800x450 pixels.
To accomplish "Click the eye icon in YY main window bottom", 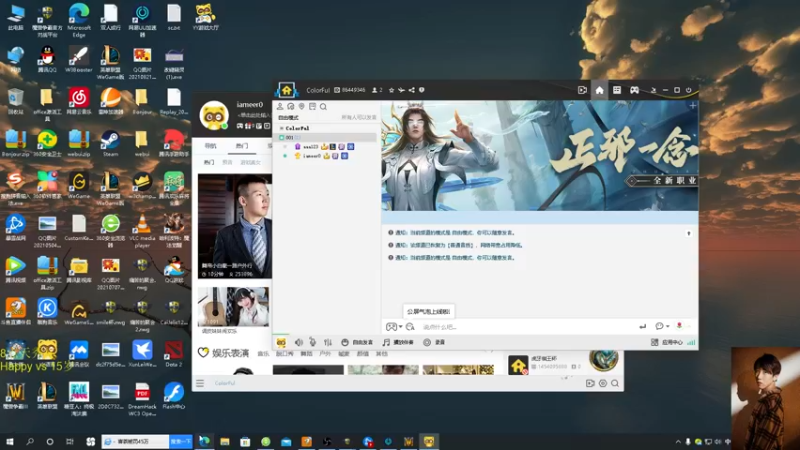I will [x=603, y=383].
